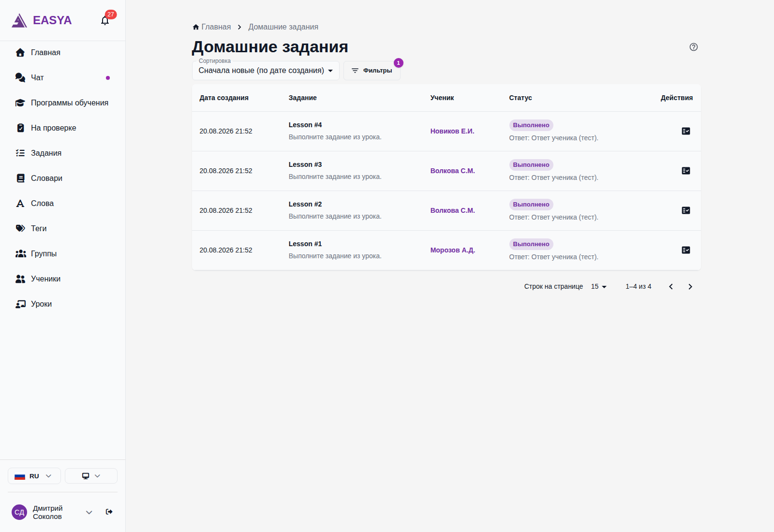Image resolution: width=774 pixels, height=532 pixels.
Task: Open Задания in the sidebar
Action: pyautogui.click(x=63, y=153)
